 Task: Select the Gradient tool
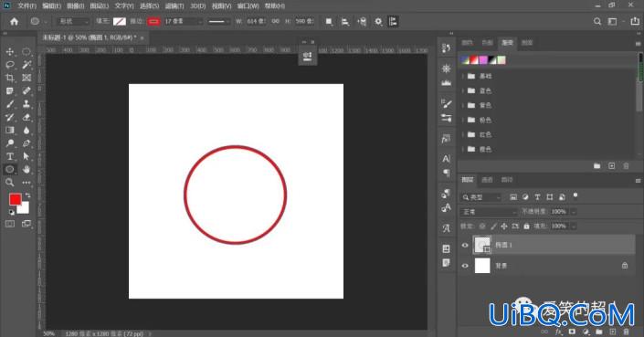pos(10,130)
